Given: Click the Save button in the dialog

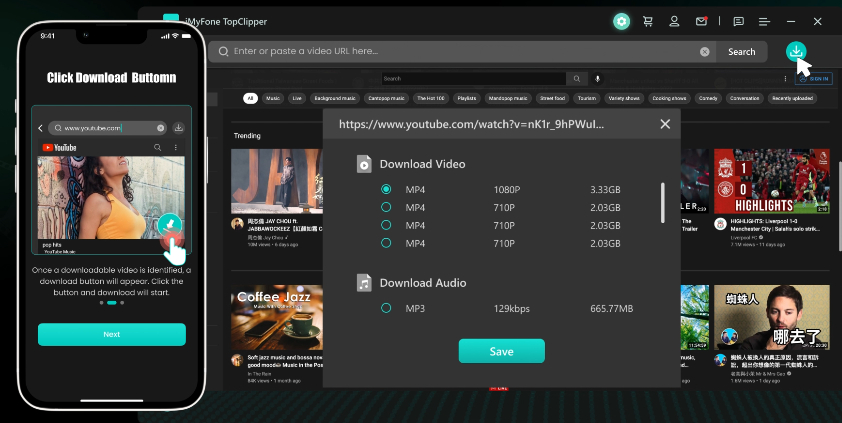Looking at the screenshot, I should pos(502,351).
